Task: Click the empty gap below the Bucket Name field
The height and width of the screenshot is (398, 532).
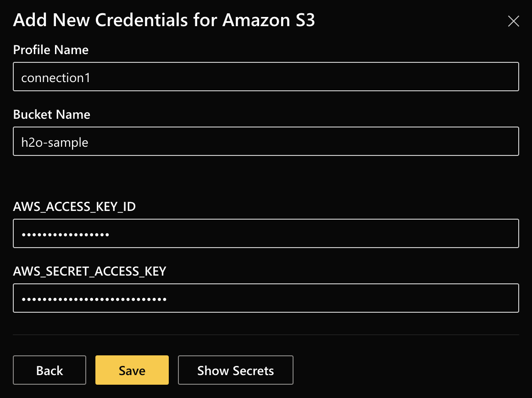Action: coord(266,177)
